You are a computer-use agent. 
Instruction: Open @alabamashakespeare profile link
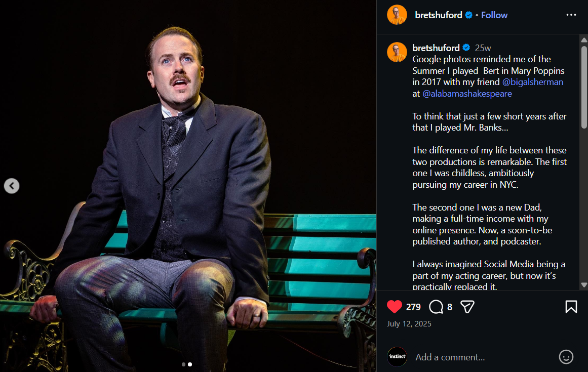467,94
